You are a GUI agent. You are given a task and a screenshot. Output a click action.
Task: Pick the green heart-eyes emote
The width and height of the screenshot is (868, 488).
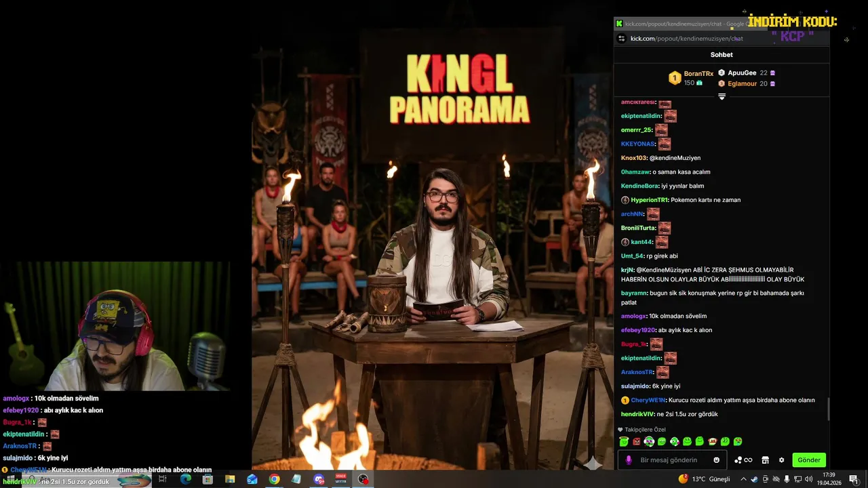(x=738, y=441)
